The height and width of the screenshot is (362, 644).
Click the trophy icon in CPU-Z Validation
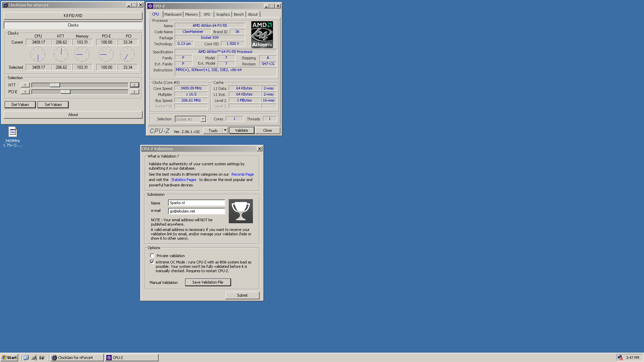[x=241, y=211]
